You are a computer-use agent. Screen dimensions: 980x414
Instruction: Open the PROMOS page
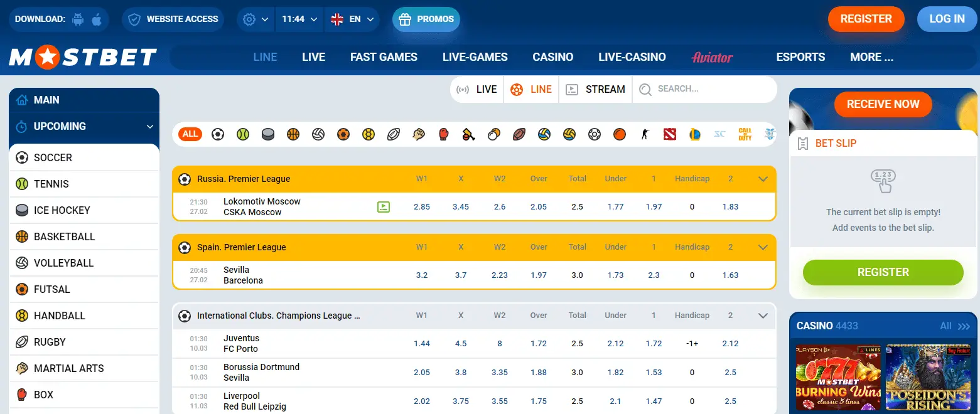426,19
